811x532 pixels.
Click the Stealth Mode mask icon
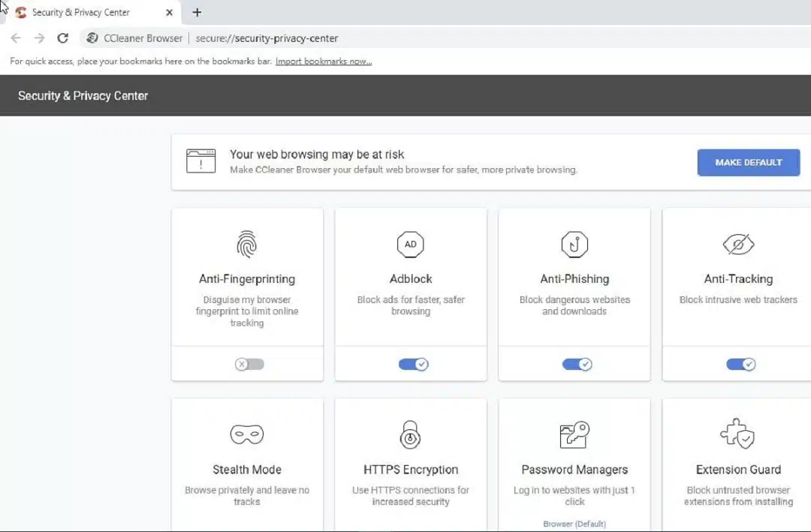coord(247,434)
